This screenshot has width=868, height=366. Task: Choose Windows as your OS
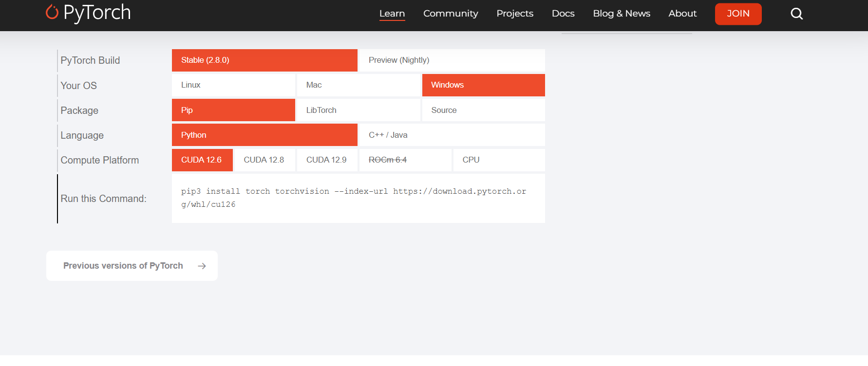pos(483,85)
